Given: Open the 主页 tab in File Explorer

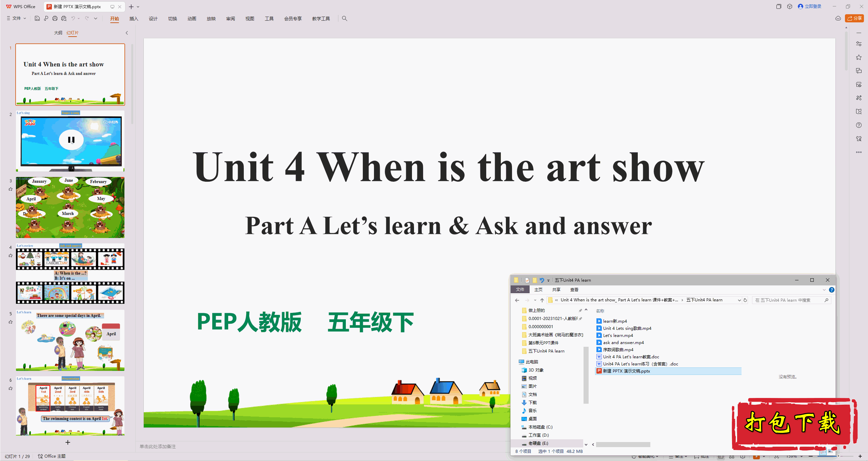Looking at the screenshot, I should (538, 290).
